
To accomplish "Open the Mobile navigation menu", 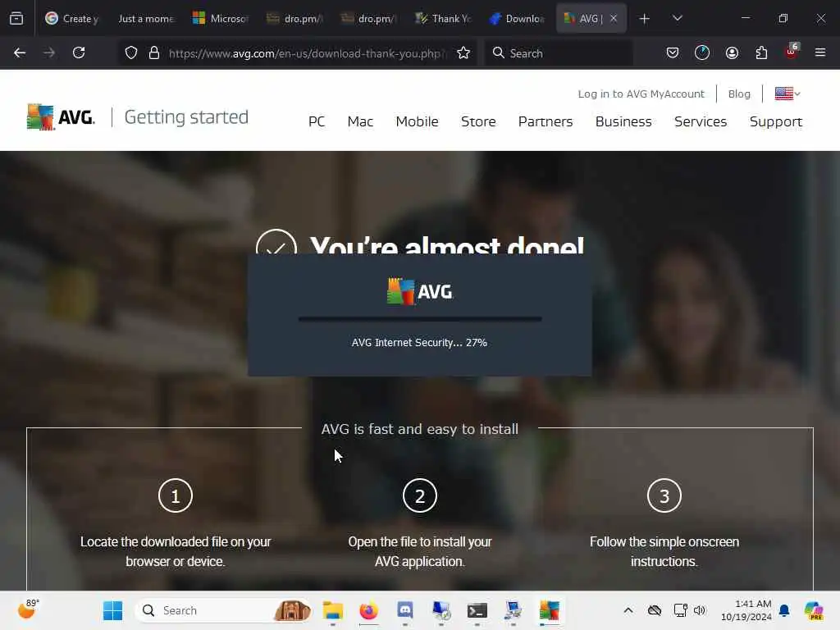I will pyautogui.click(x=417, y=121).
